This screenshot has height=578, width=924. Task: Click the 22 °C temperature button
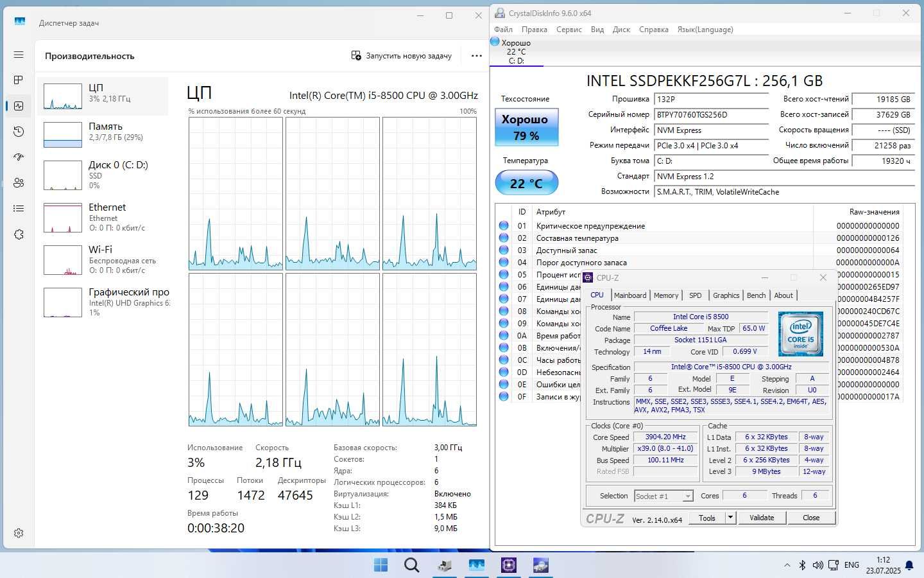(x=526, y=183)
